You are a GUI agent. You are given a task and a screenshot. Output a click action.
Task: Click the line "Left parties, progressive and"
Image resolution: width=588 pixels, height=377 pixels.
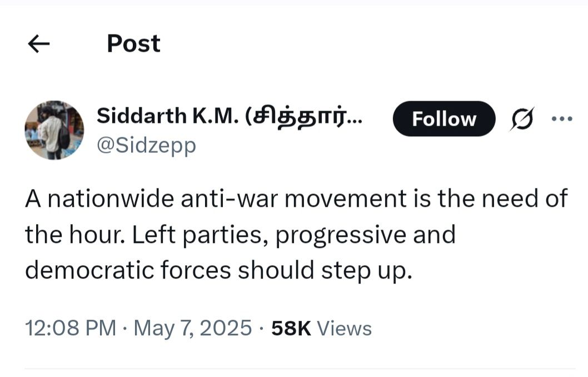[293, 235]
